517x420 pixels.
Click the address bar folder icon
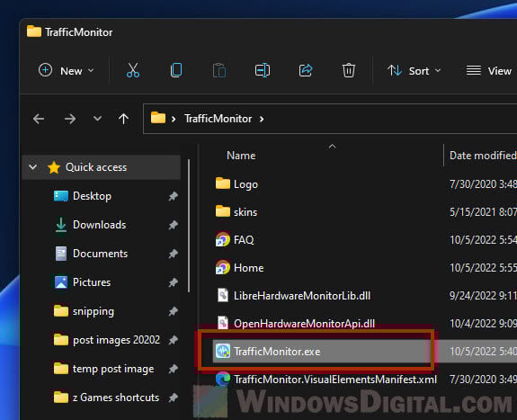click(x=158, y=118)
